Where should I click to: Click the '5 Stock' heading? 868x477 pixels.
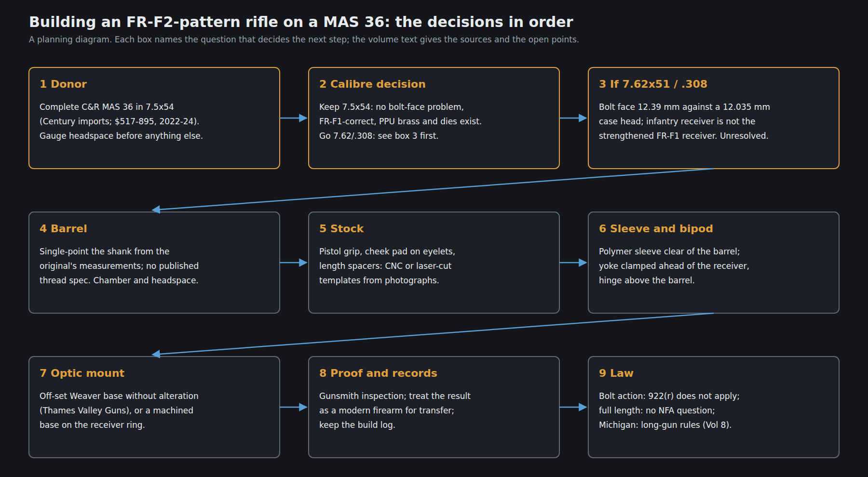tap(341, 228)
